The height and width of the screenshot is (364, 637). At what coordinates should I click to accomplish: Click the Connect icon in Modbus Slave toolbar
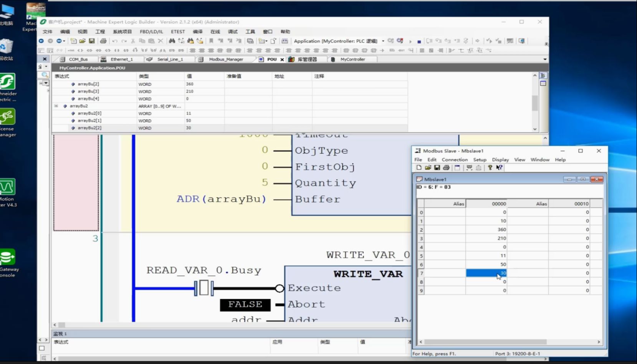469,168
